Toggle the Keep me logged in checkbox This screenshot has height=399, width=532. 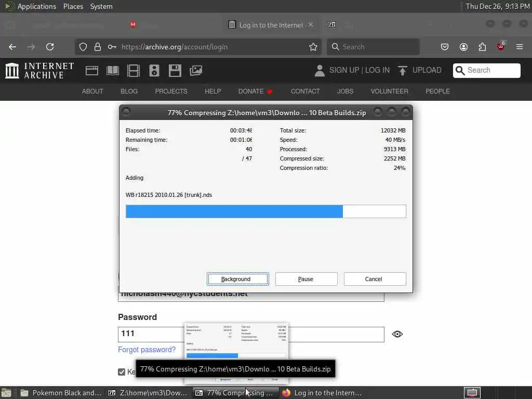122,372
